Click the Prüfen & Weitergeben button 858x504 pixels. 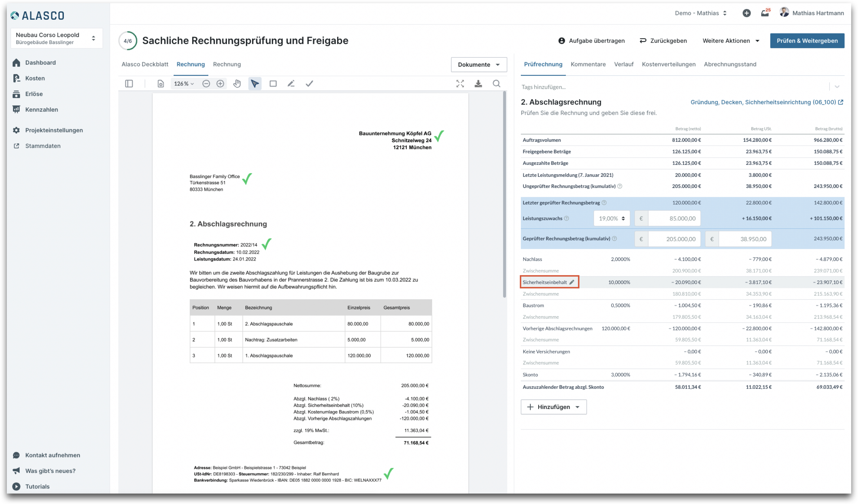[x=807, y=41]
